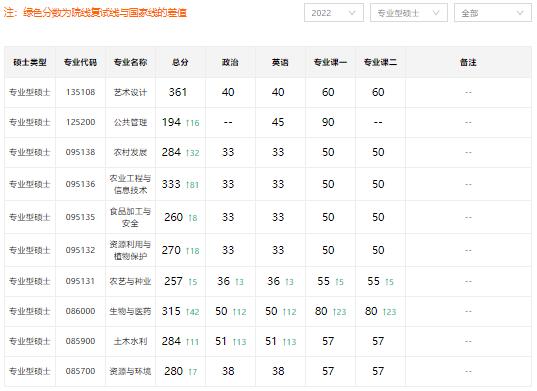Click the green ↑42 indicator next to 315
537x391 pixels.
point(192,312)
